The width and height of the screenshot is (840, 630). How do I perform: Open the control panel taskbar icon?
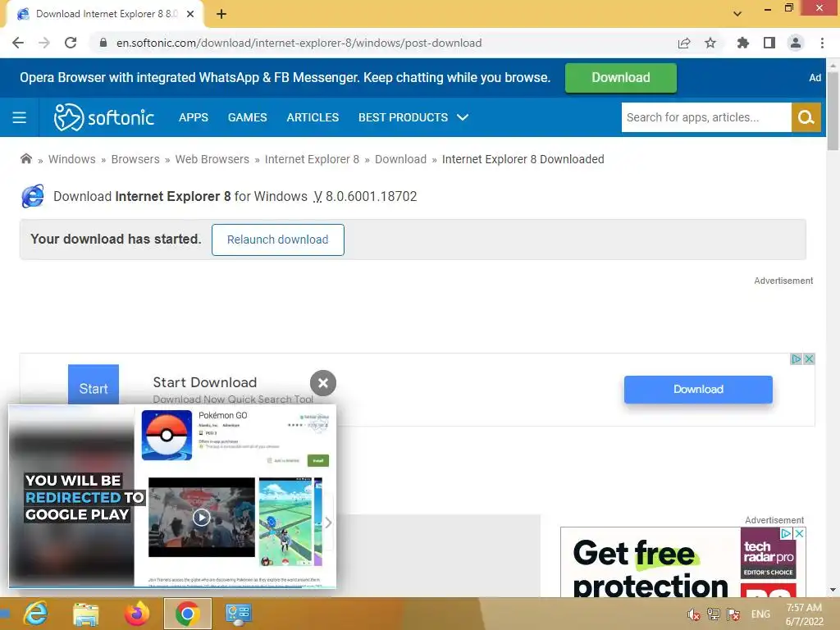click(x=238, y=614)
